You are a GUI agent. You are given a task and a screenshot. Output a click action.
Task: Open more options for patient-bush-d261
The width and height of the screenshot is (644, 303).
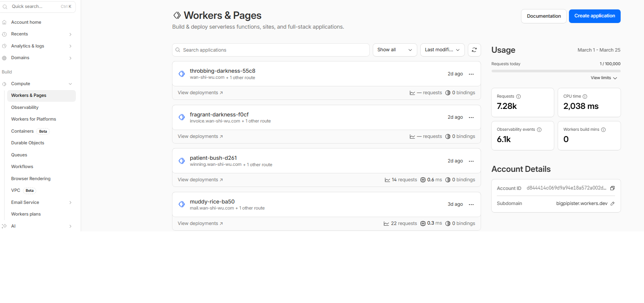pos(471,161)
